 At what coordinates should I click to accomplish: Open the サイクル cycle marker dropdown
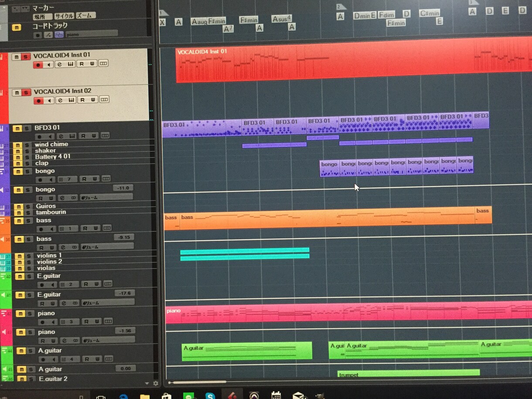tap(63, 16)
